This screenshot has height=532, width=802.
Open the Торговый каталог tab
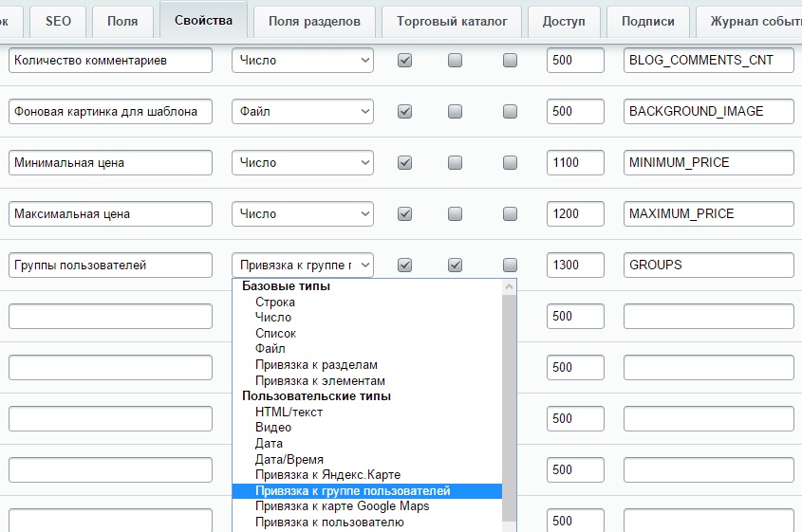click(x=452, y=21)
